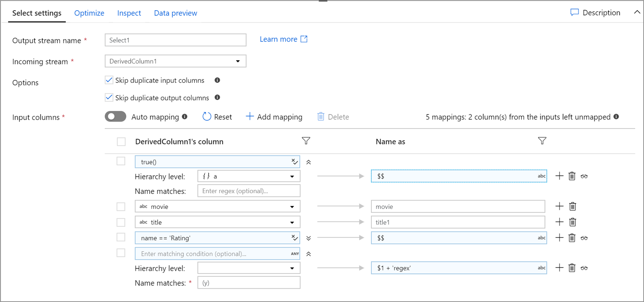Screen dimensions: 644x302
Task: Open the Incoming stream dropdown
Action: pyautogui.click(x=237, y=61)
